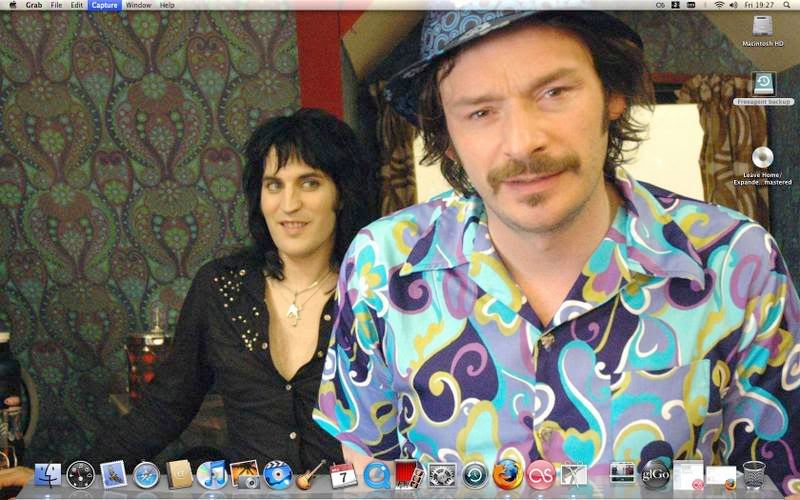This screenshot has height=500, width=800.
Task: Launch QuickTime Player from the dock
Action: point(376,474)
